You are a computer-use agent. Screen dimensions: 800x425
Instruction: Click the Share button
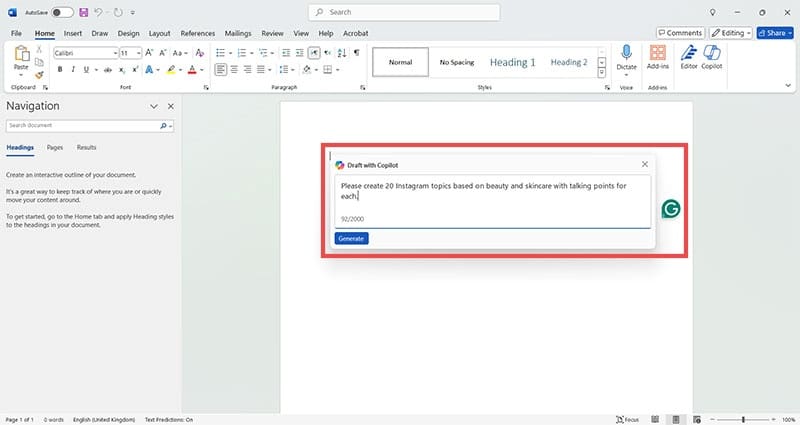click(775, 33)
